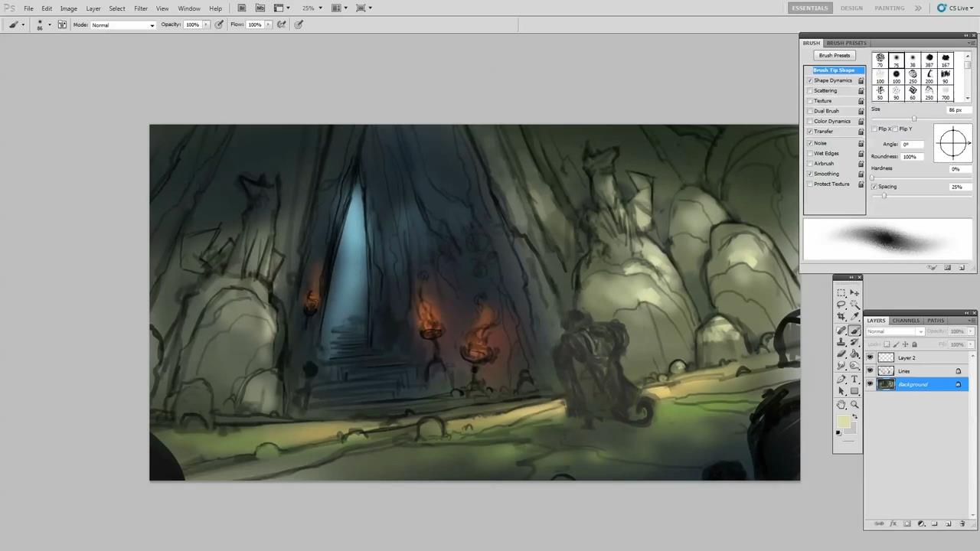The height and width of the screenshot is (551, 980).
Task: Select the Smudge tool
Action: [x=841, y=364]
